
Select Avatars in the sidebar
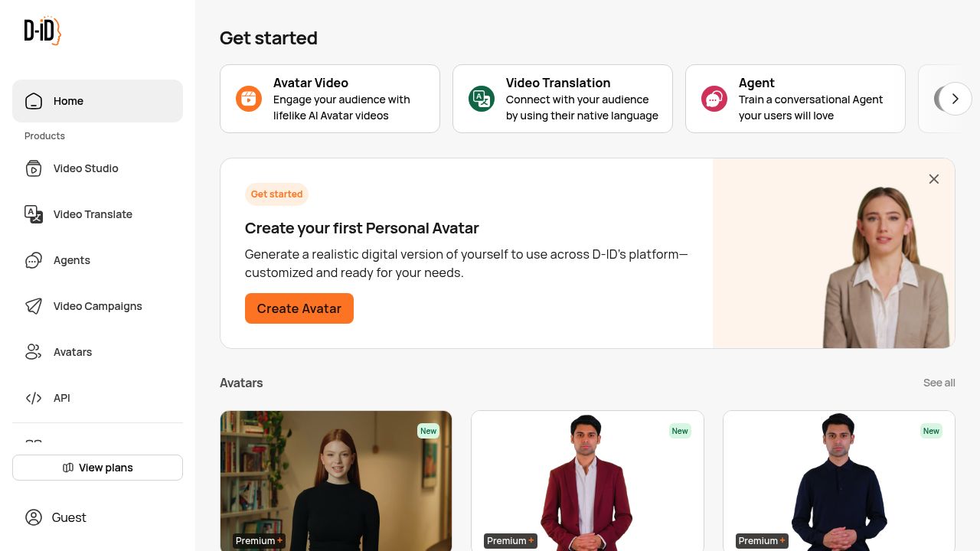(x=97, y=352)
